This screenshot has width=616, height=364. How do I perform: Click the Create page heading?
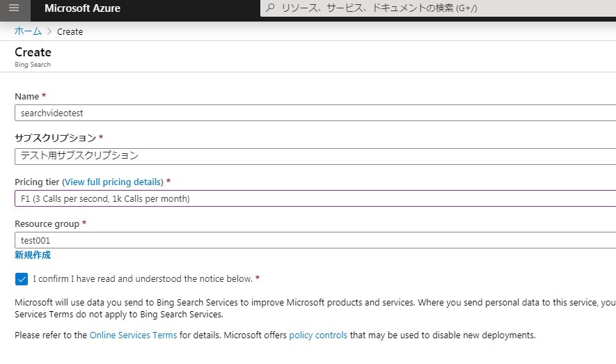[x=33, y=52]
